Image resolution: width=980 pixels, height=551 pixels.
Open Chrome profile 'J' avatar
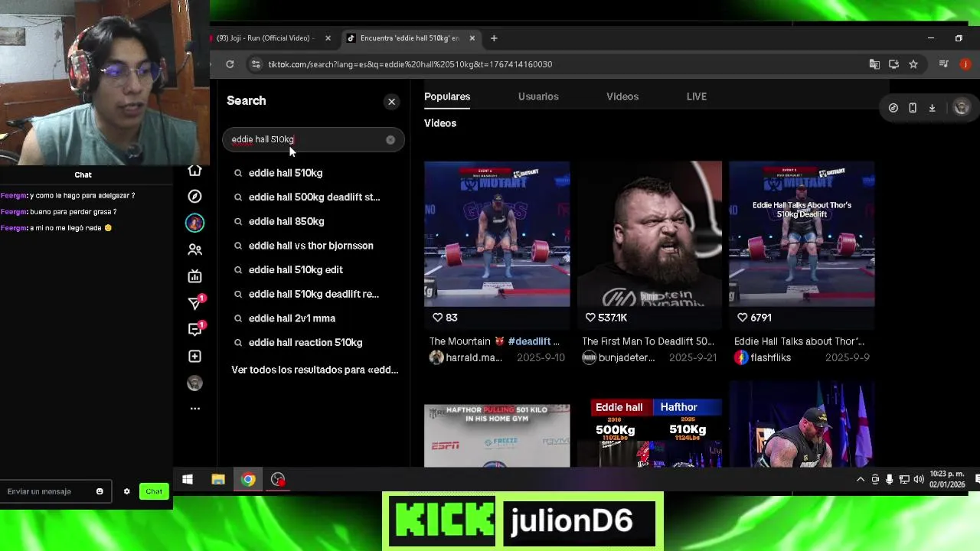point(965,64)
